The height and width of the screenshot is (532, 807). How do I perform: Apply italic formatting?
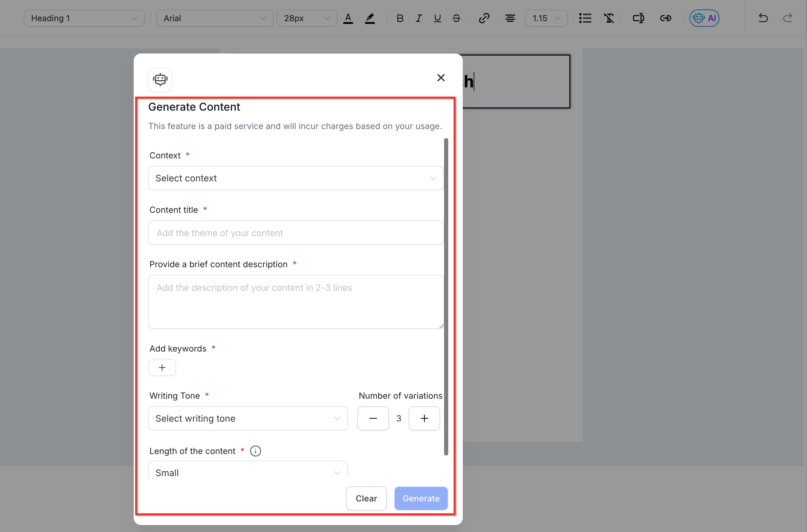[419, 18]
